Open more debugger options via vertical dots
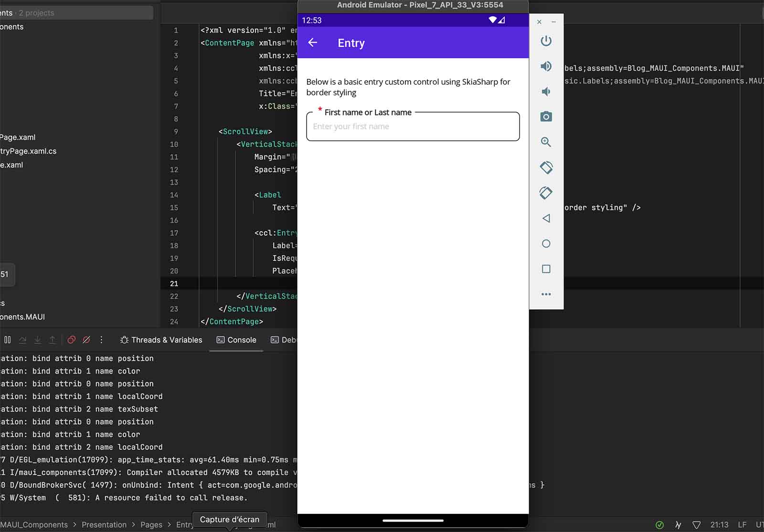This screenshot has width=764, height=532. [101, 340]
